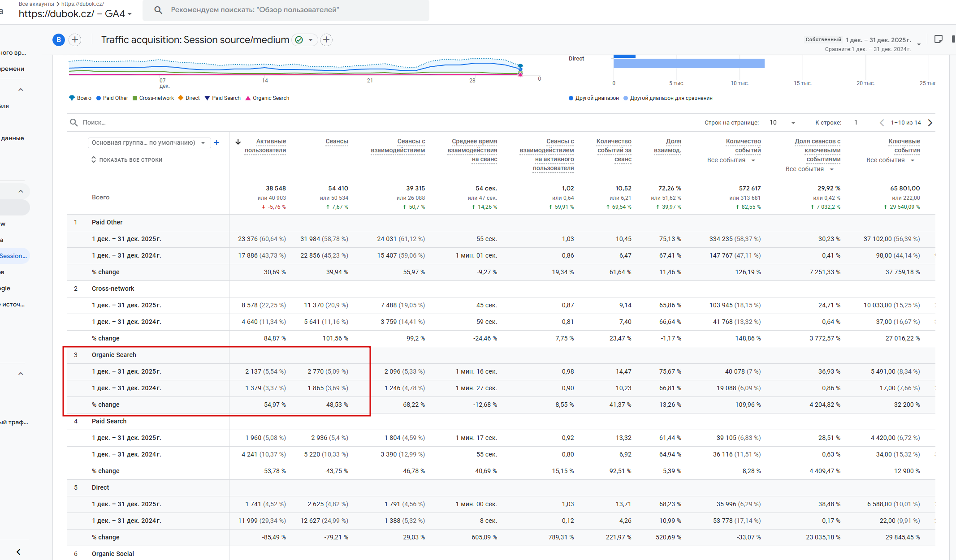
Task: Collapse the left sidebar navigation
Action: (18, 552)
